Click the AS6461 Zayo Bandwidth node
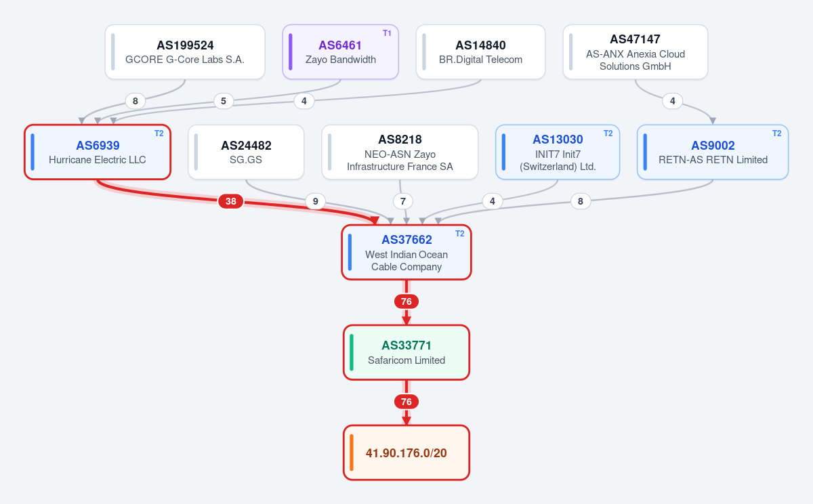 coord(341,52)
